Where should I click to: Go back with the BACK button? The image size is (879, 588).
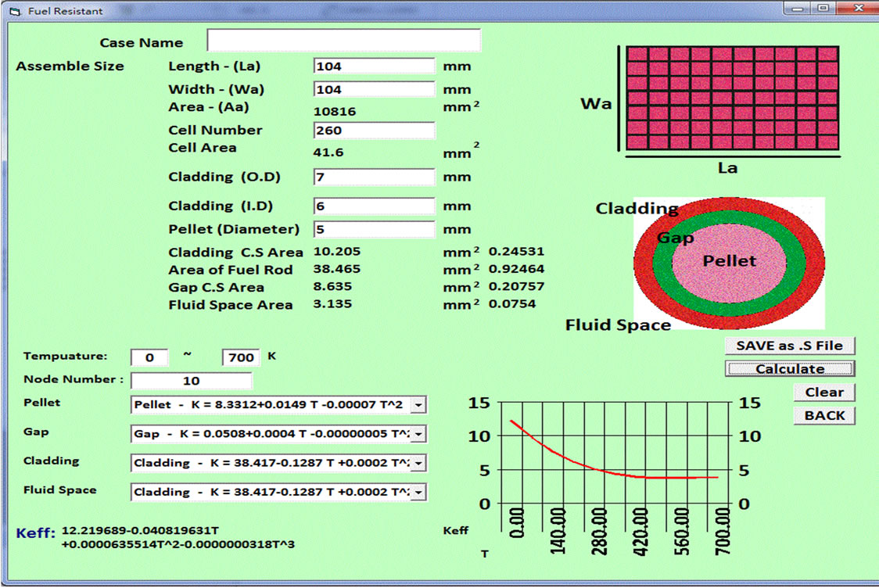[x=824, y=415]
